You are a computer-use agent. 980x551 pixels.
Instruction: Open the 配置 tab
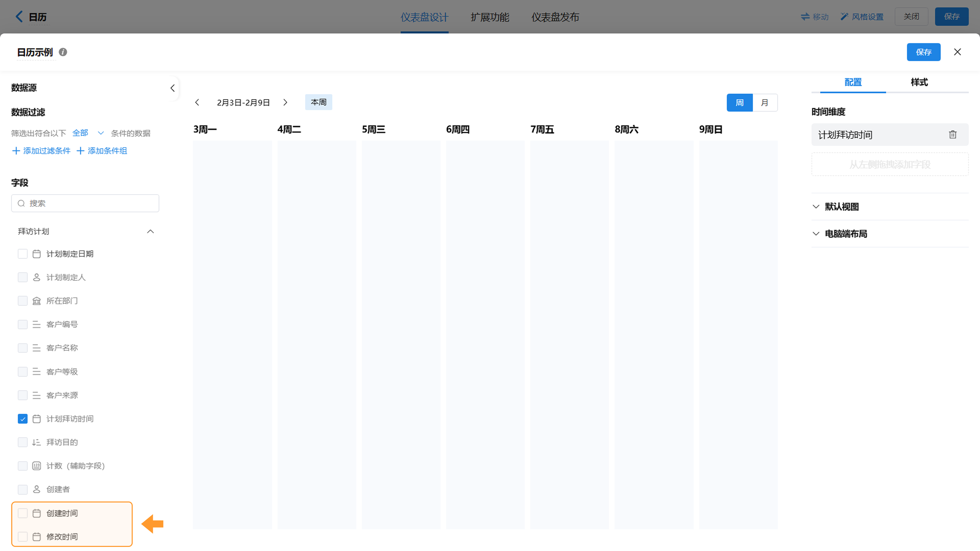click(853, 82)
